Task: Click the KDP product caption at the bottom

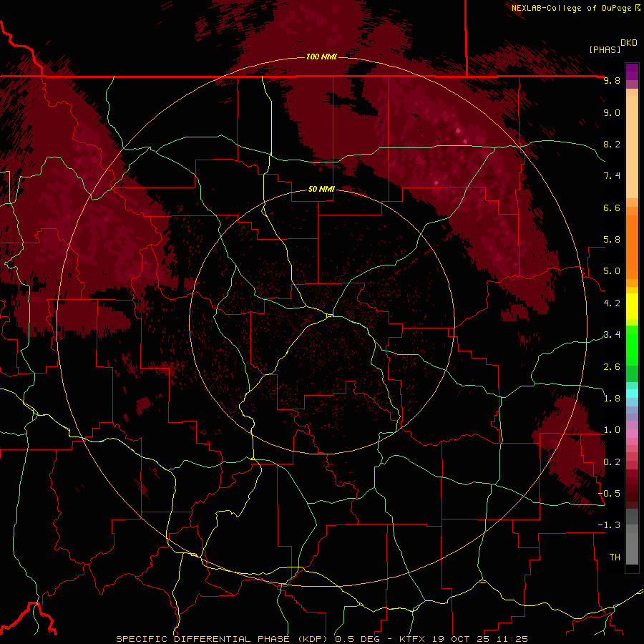Action: 322,639
